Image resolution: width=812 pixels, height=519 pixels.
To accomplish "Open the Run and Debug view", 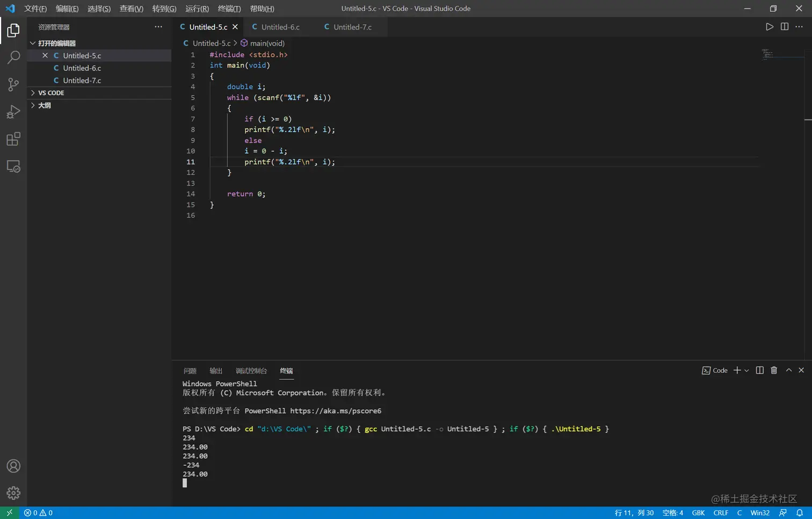I will tap(13, 112).
